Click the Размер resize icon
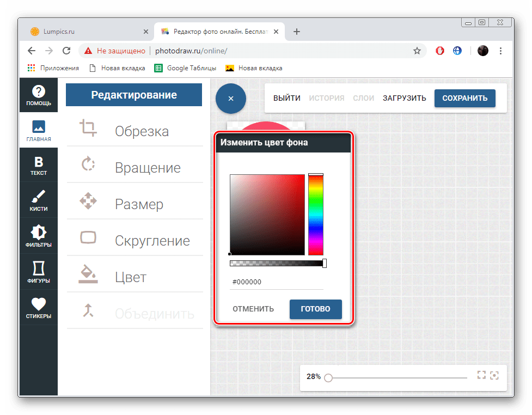 tap(88, 201)
